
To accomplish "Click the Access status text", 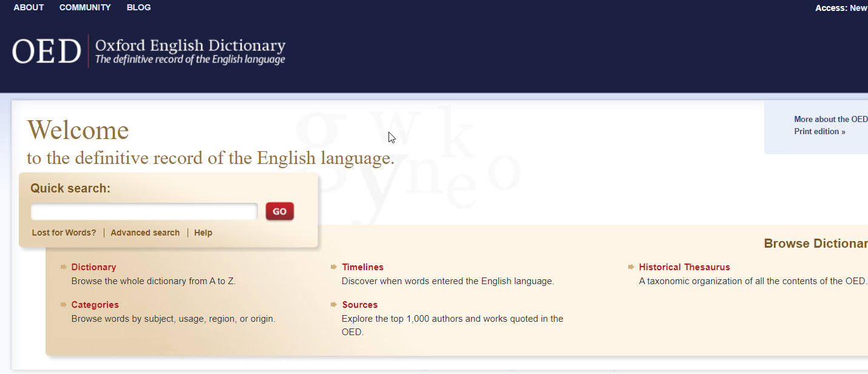I will pyautogui.click(x=841, y=8).
